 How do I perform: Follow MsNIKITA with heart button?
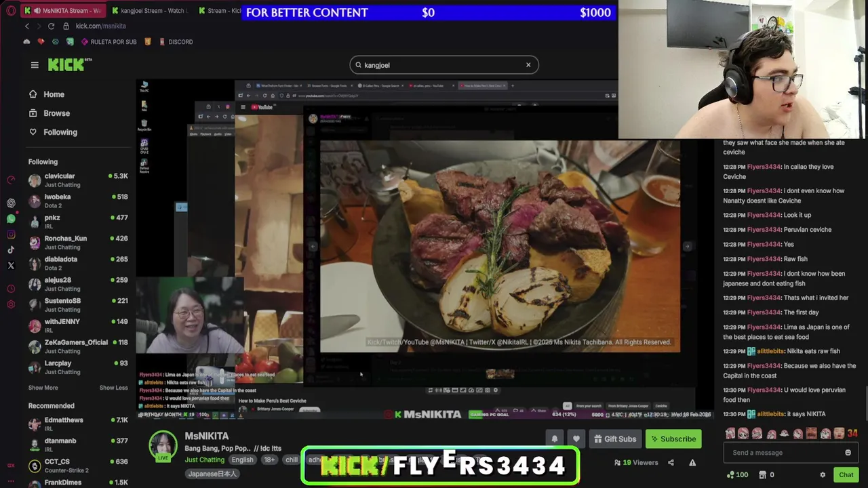coord(576,439)
